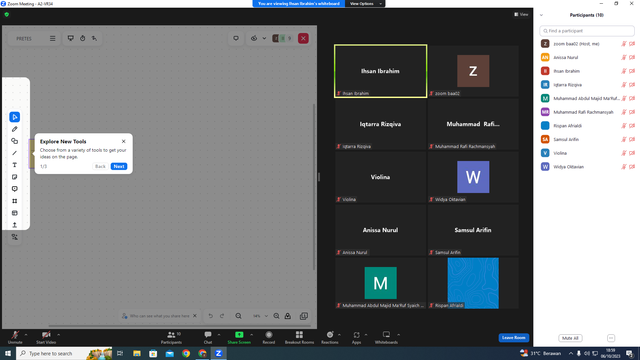Unmute the microphone
Viewport: 640px width, 360px height.
(x=15, y=337)
